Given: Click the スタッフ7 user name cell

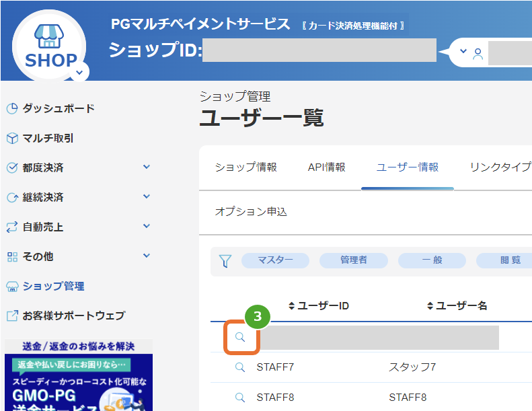Looking at the screenshot, I should tap(412, 367).
